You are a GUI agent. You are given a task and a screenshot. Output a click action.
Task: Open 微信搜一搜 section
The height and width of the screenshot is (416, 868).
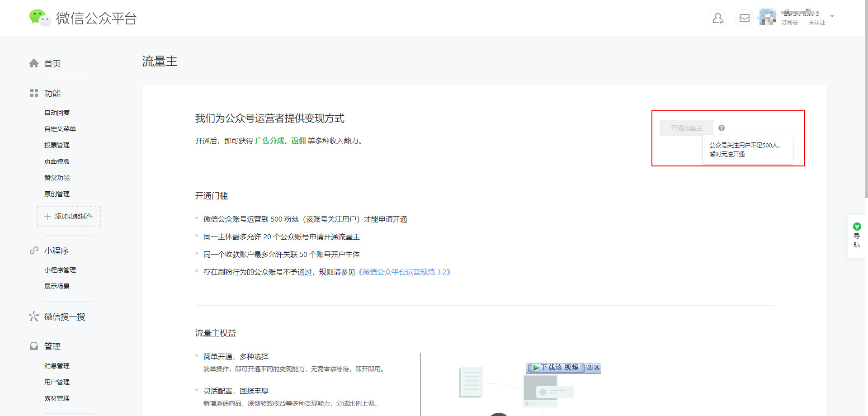tap(65, 317)
